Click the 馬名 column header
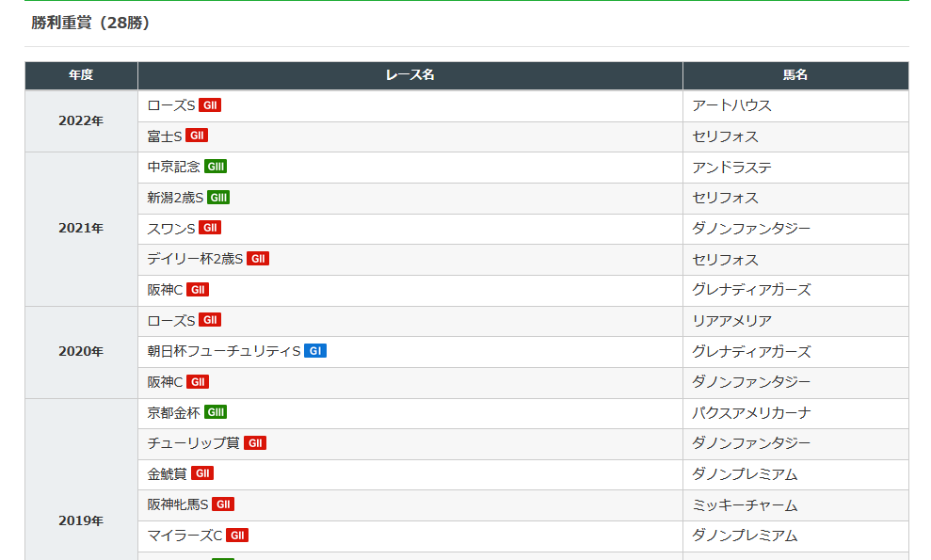931x560 pixels. tap(795, 75)
